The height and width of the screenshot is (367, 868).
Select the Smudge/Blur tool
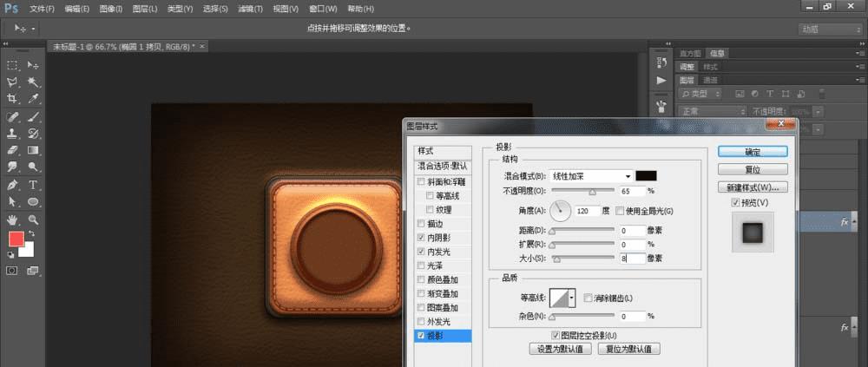coord(12,167)
